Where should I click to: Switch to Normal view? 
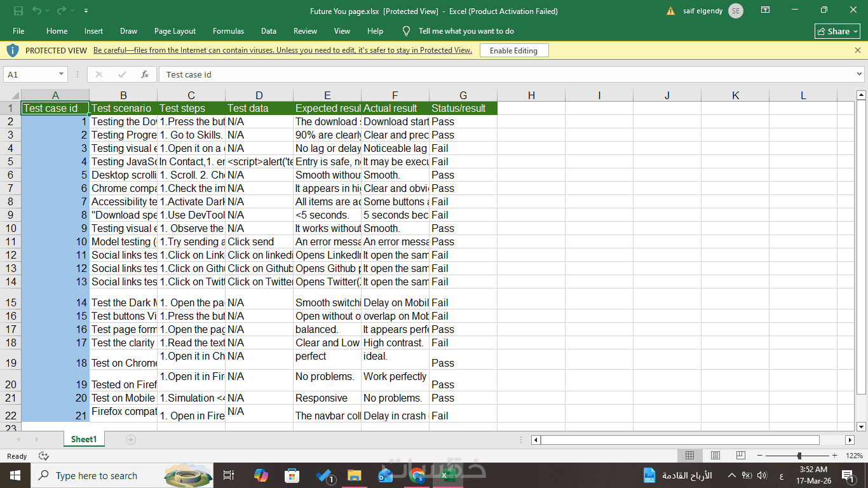(689, 456)
